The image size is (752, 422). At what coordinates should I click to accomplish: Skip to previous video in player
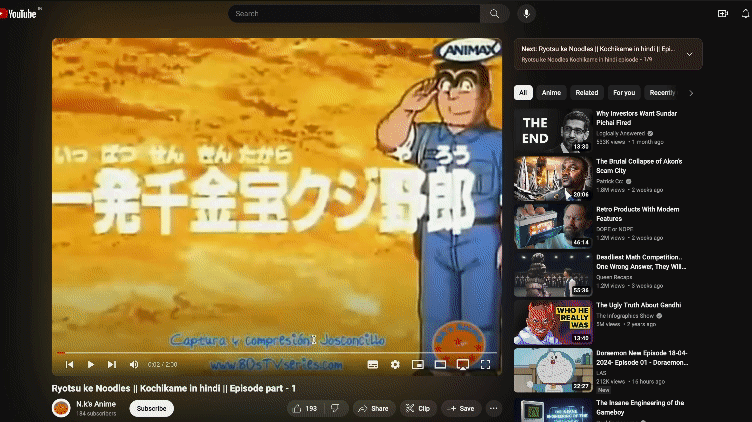point(70,364)
